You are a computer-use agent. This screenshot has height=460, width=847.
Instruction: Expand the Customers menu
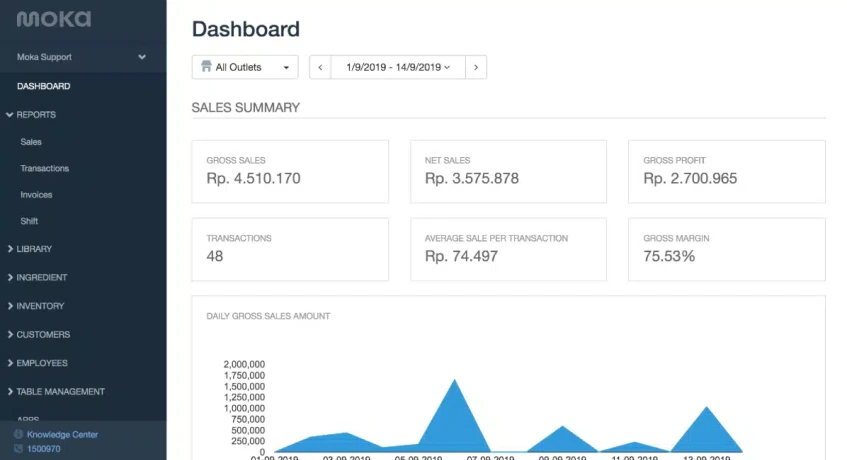pyautogui.click(x=43, y=334)
